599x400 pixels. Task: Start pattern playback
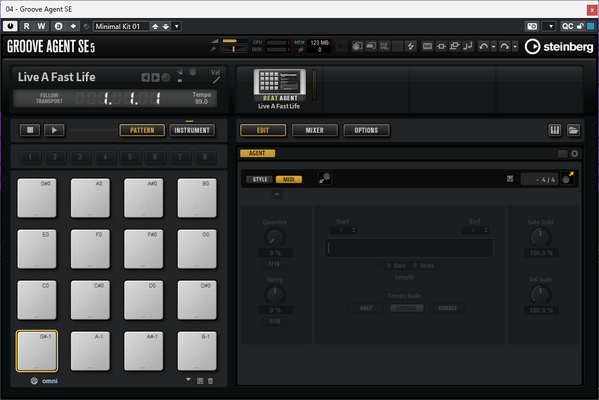[54, 130]
